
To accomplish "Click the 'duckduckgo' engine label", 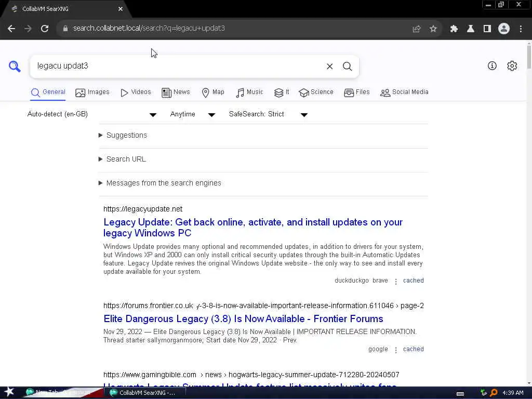I will [x=352, y=281].
